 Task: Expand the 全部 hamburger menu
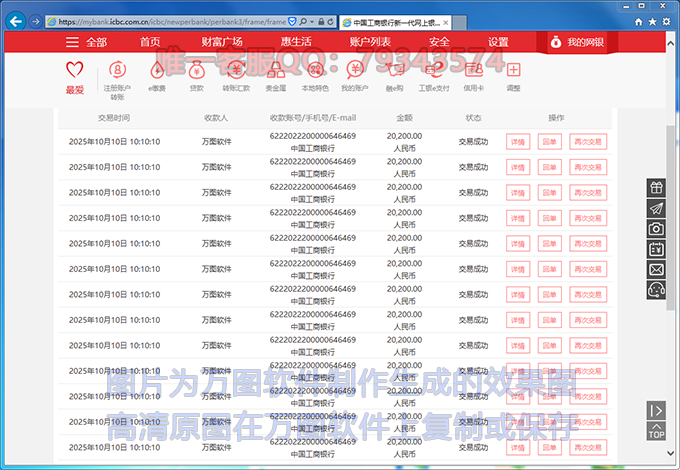point(86,42)
